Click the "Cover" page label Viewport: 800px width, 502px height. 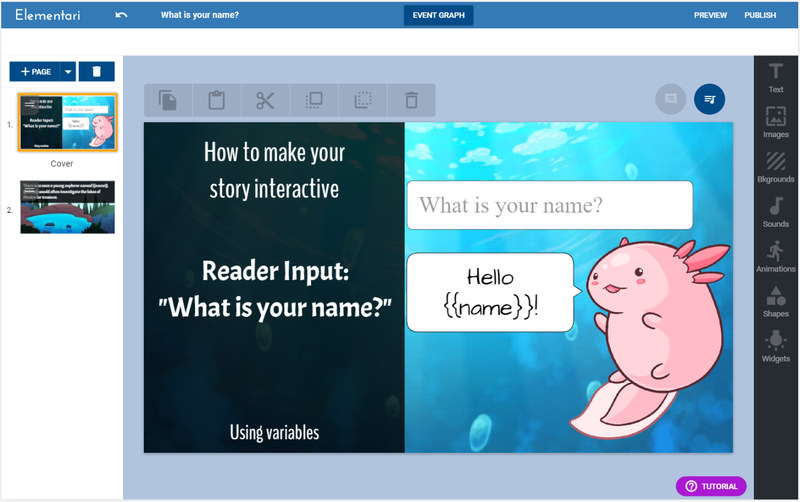pos(62,164)
